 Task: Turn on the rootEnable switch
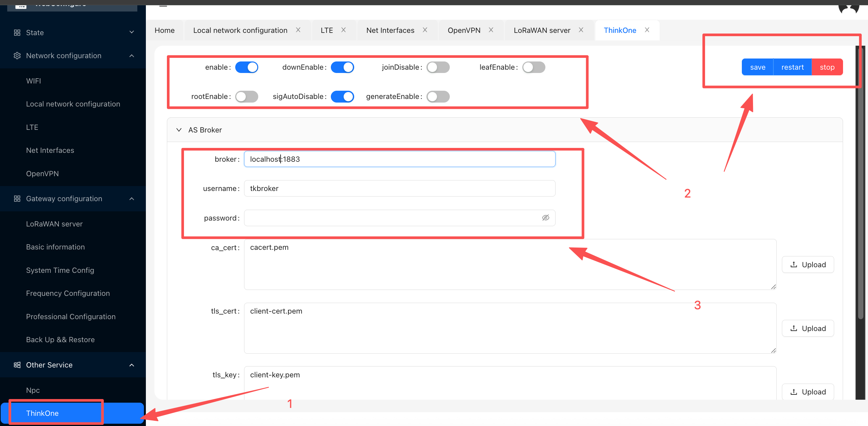pyautogui.click(x=247, y=96)
